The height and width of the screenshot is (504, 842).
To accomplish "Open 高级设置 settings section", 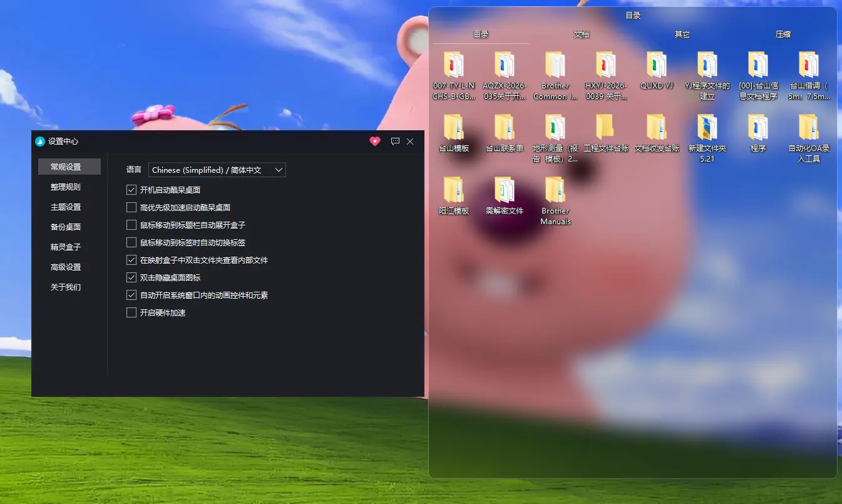I will click(x=66, y=267).
